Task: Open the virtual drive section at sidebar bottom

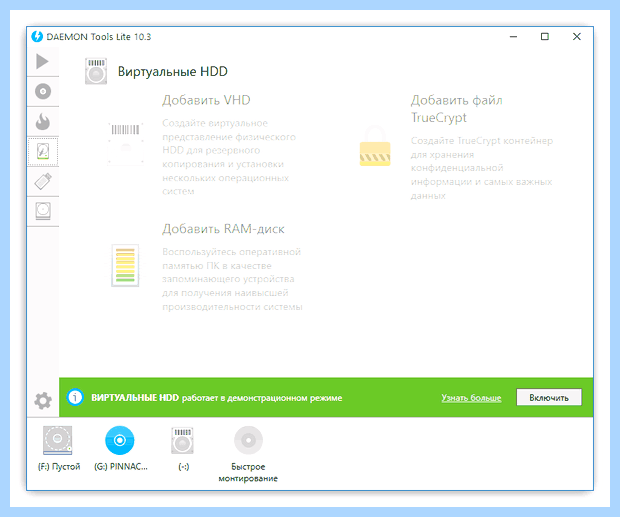Action: pos(43,211)
